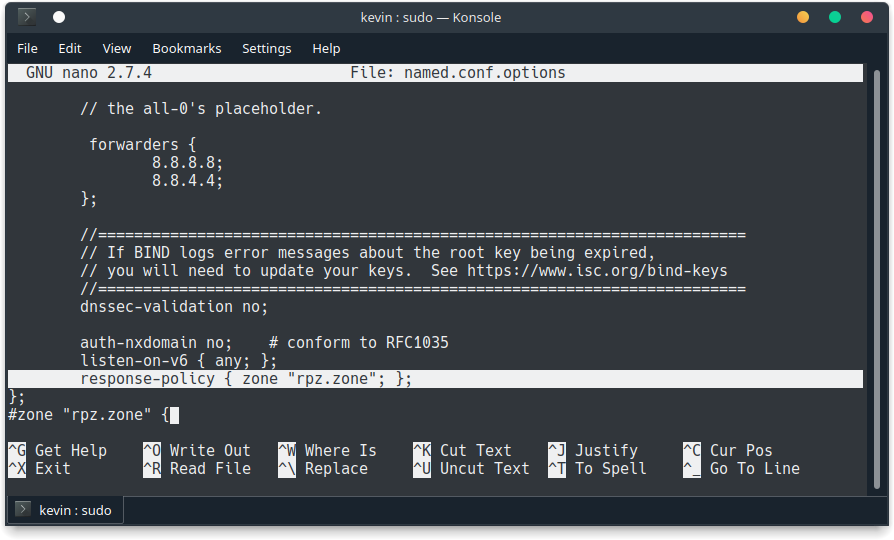Open the File menu
Screen dimensions: 894x540
pos(27,48)
